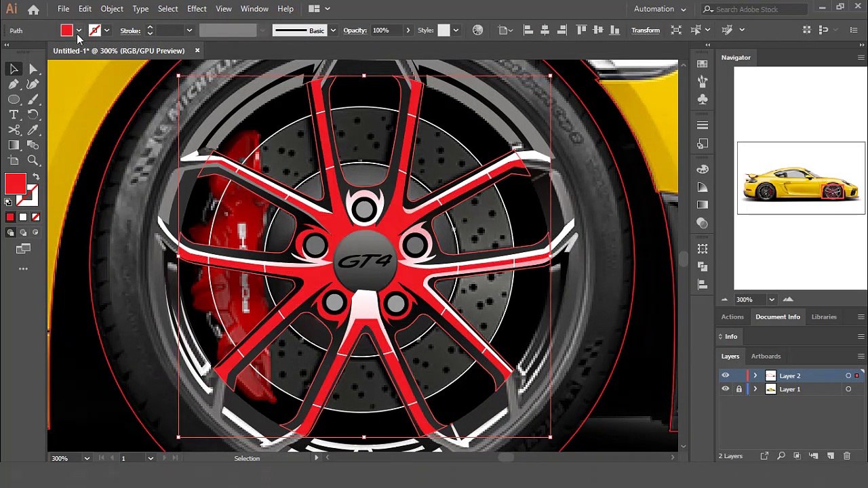
Task: Swap fill and stroke colors
Action: [36, 177]
